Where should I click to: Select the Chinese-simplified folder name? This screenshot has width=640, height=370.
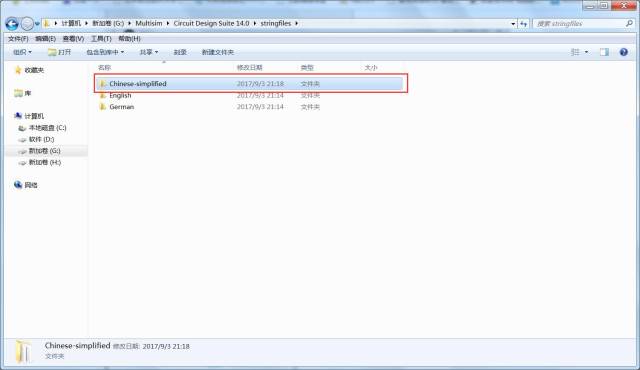coord(138,84)
